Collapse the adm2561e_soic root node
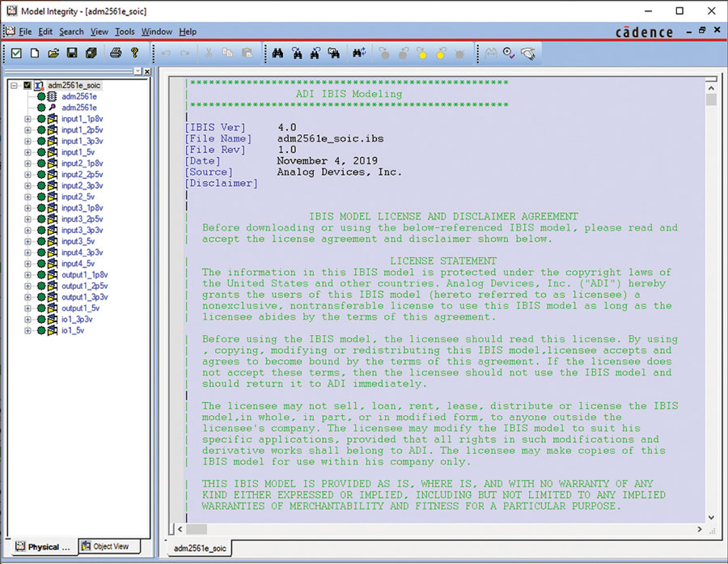Screen dimensions: 728x564 coord(15,85)
